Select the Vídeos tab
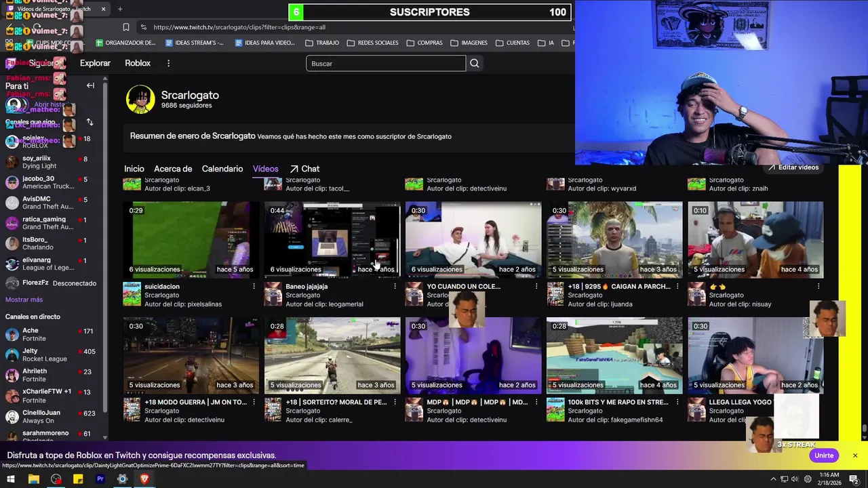 tap(266, 169)
